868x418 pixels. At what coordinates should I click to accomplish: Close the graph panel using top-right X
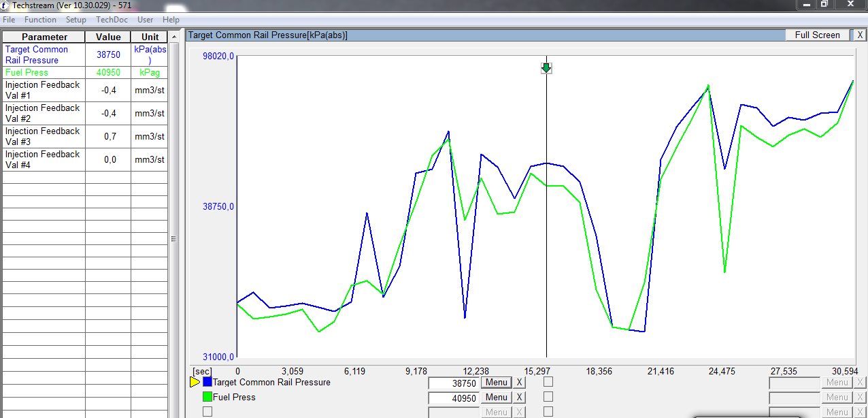pos(860,35)
